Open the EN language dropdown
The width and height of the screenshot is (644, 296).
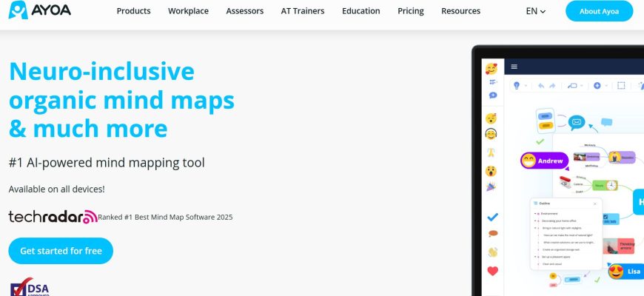click(535, 11)
